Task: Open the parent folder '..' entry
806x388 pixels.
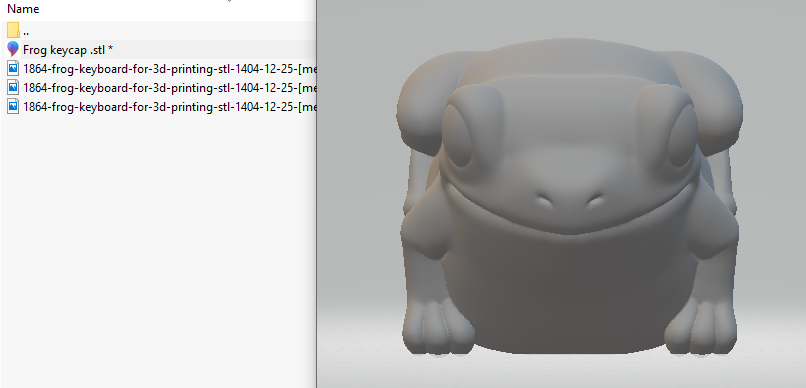Action: 158,30
